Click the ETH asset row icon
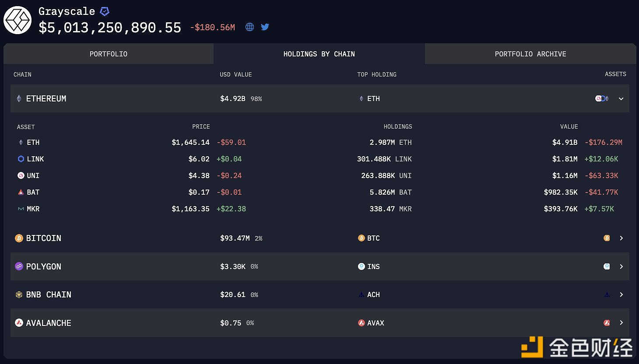The height and width of the screenshot is (364, 639). 21,142
